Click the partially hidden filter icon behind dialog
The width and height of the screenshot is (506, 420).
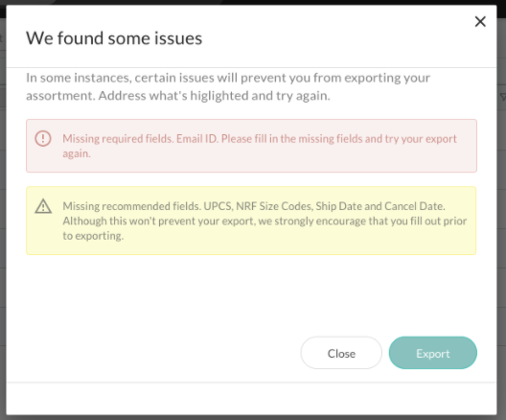[x=502, y=97]
